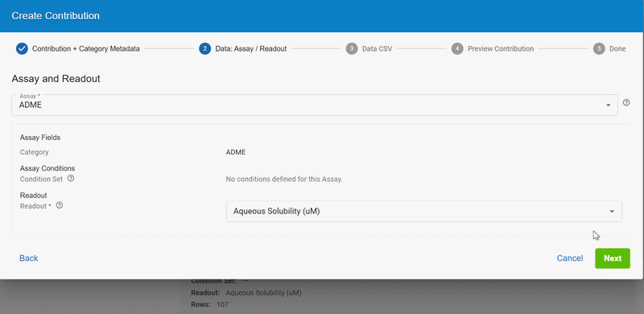This screenshot has width=644, height=314.
Task: Click the step 2 circle icon
Action: pyautogui.click(x=205, y=48)
